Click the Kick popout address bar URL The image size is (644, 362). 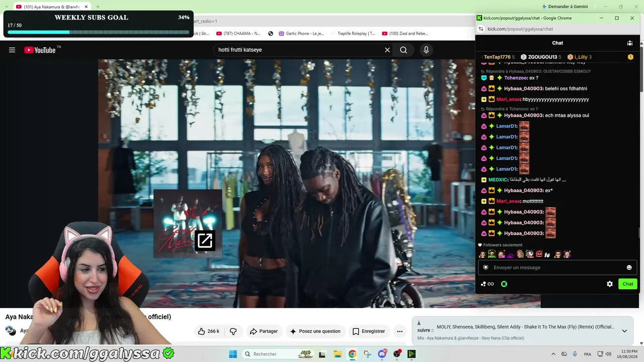tap(520, 29)
